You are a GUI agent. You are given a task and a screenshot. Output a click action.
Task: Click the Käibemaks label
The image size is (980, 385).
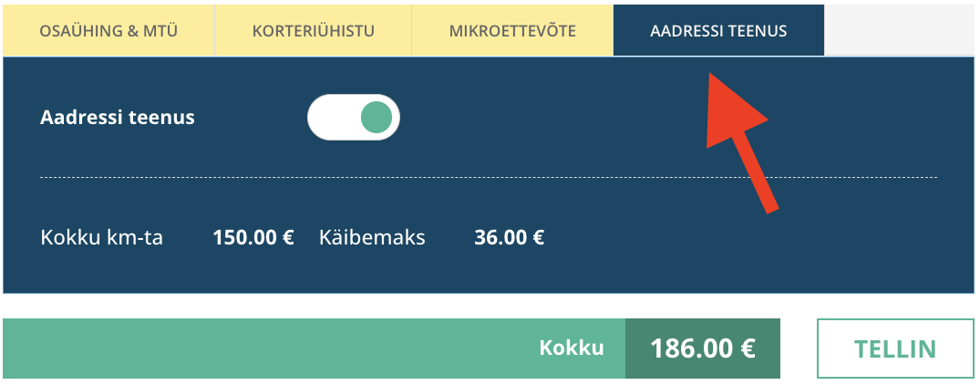(372, 238)
